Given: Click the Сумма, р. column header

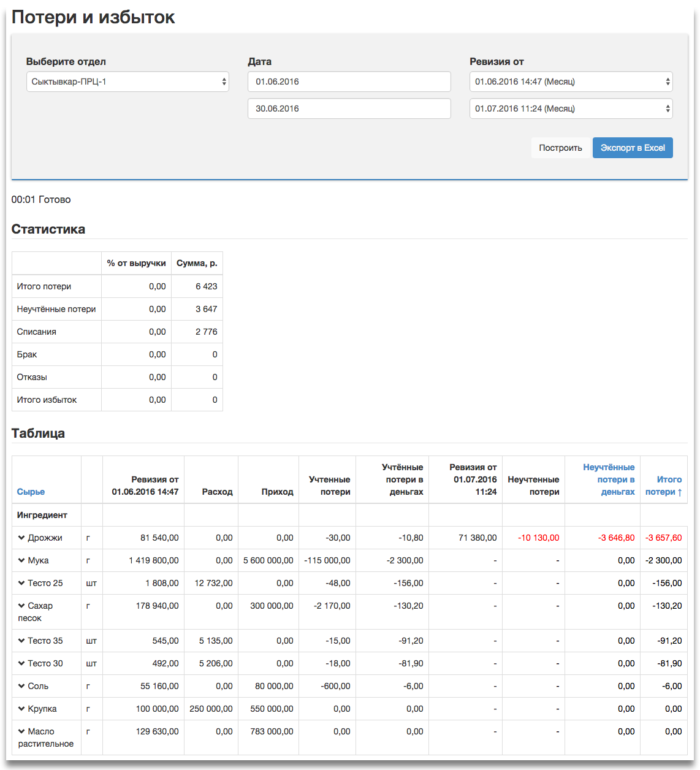Looking at the screenshot, I should click(x=197, y=263).
